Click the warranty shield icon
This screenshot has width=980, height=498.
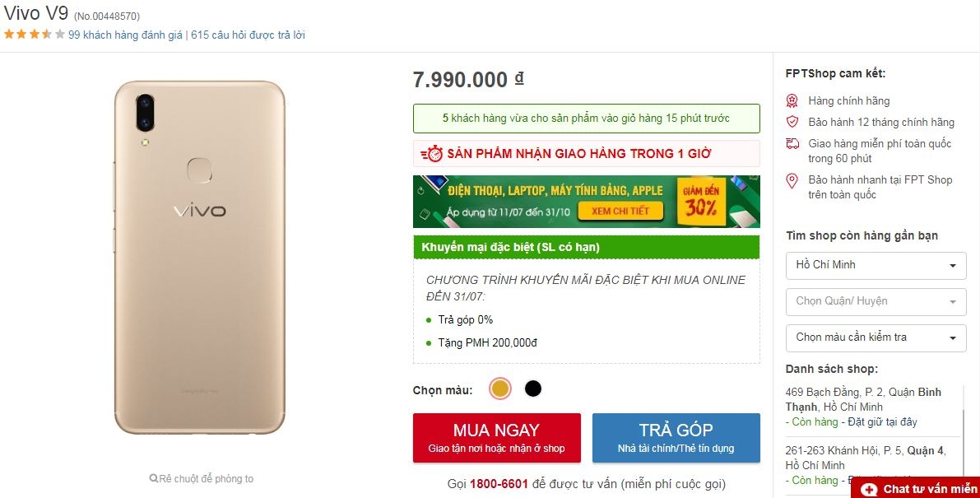[x=792, y=122]
